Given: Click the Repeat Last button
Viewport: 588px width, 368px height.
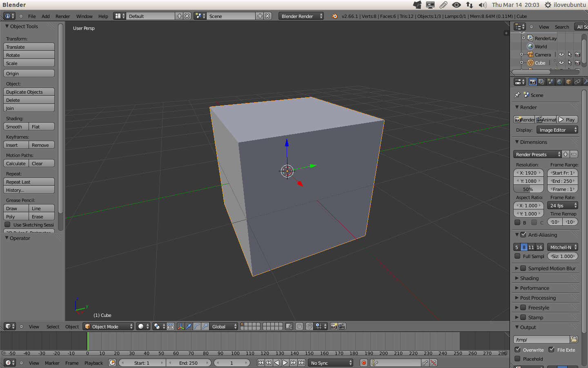Looking at the screenshot, I should (29, 182).
